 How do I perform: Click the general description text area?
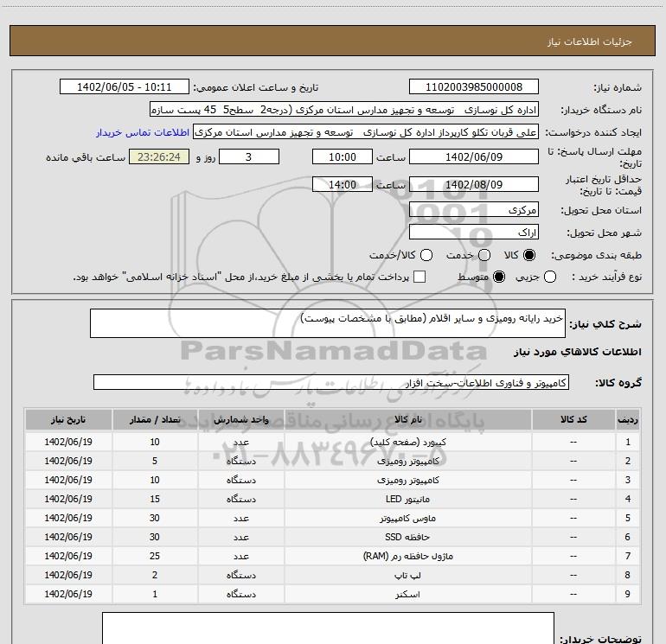[328, 323]
